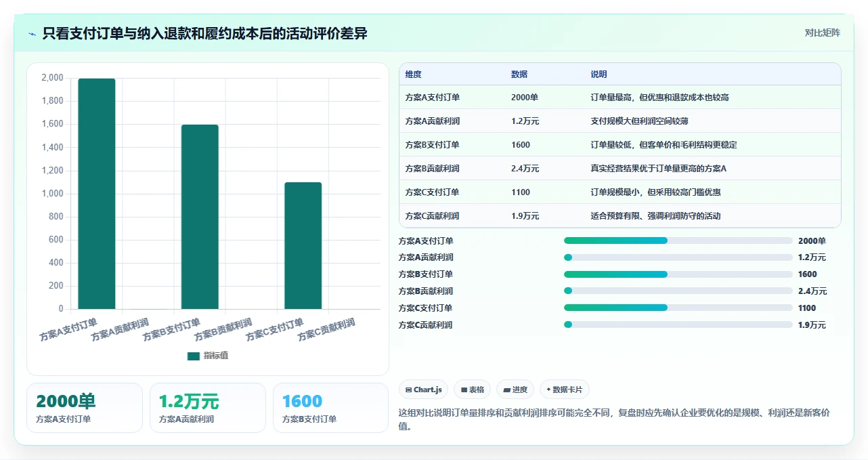
Task: Click the dashboard title text
Action: 204,33
